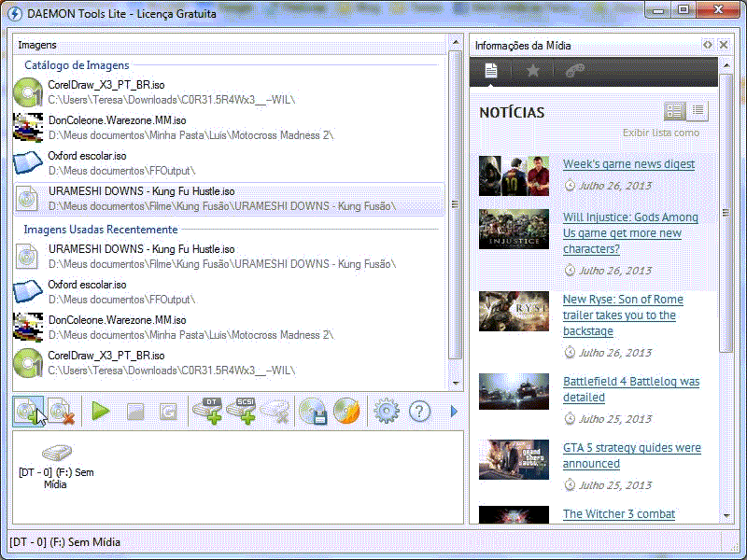Click the grayed Remount refresh icon
747x560 pixels.
click(x=169, y=412)
